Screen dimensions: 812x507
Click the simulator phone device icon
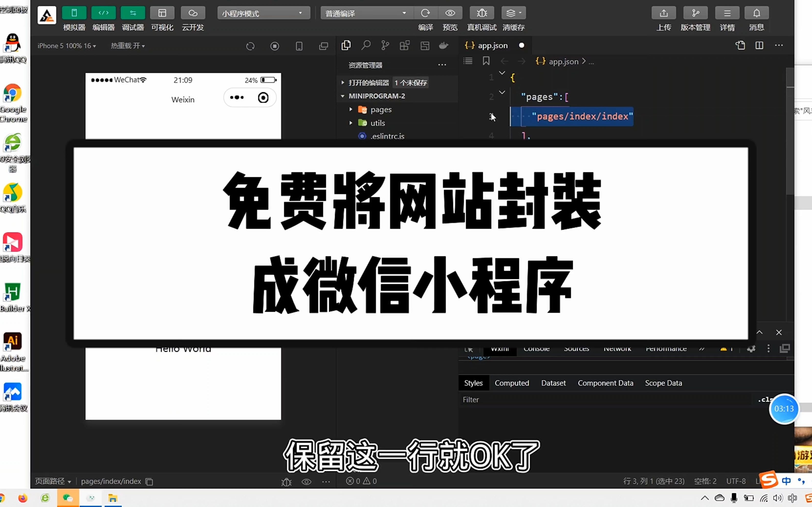pos(299,46)
